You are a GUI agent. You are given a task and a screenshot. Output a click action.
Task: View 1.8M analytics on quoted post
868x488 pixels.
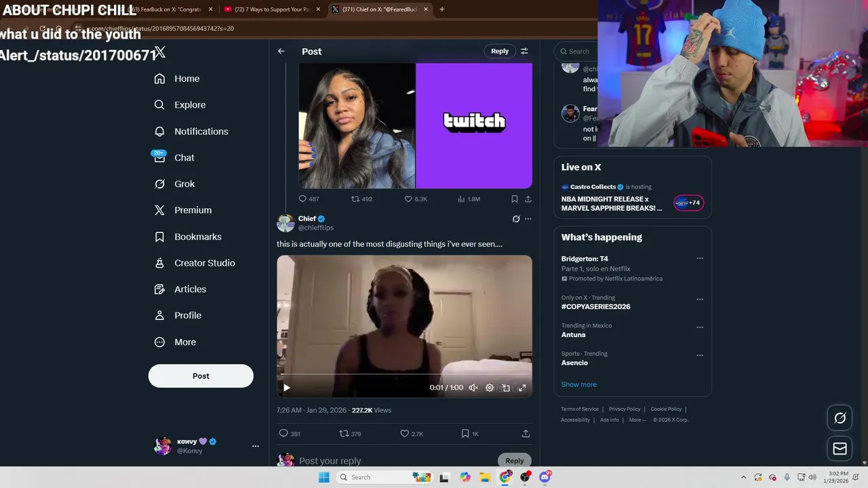[x=469, y=199]
